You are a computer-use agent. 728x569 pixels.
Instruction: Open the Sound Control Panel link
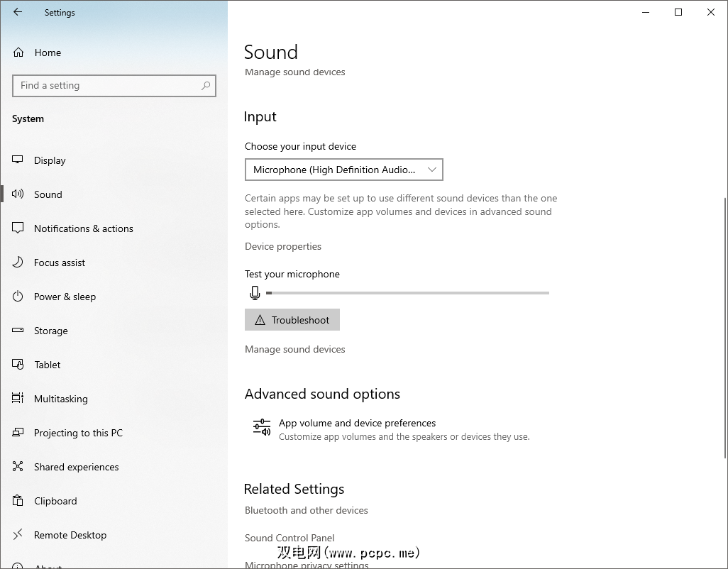tap(289, 538)
